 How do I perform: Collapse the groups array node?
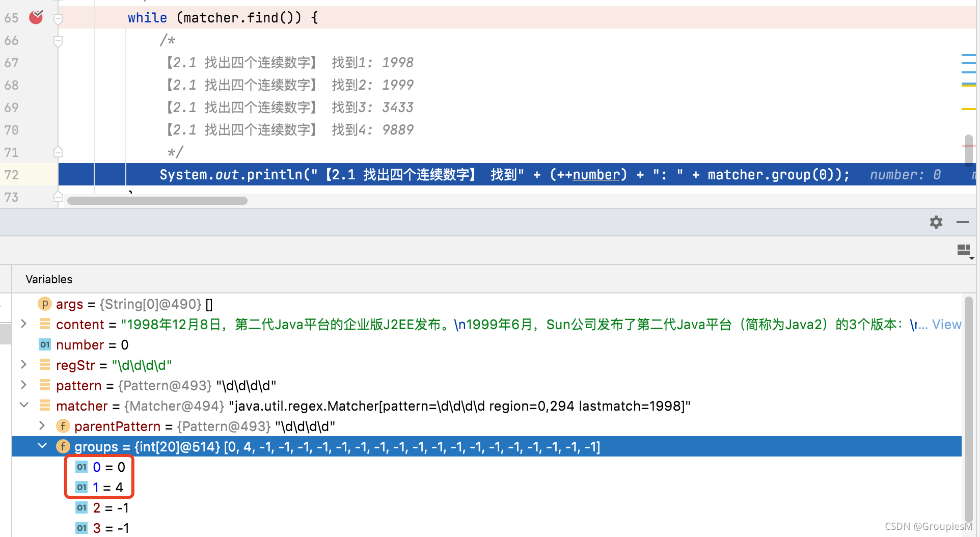coord(42,446)
